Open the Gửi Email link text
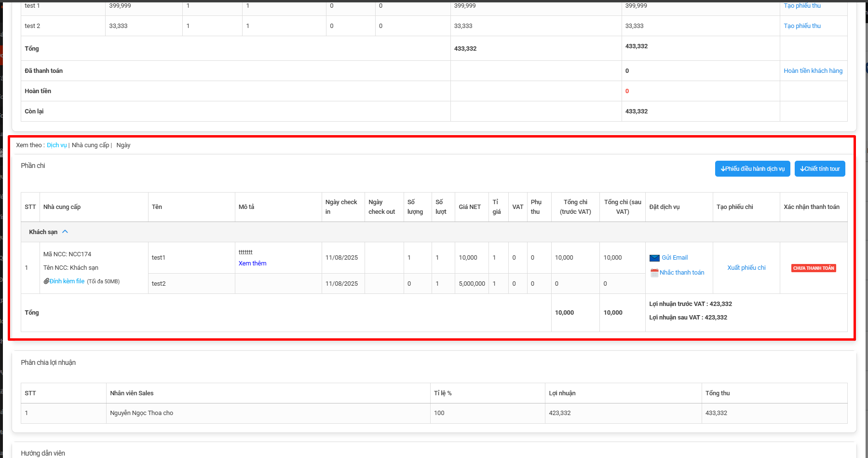Screen dimensions: 868x458 click(675, 258)
